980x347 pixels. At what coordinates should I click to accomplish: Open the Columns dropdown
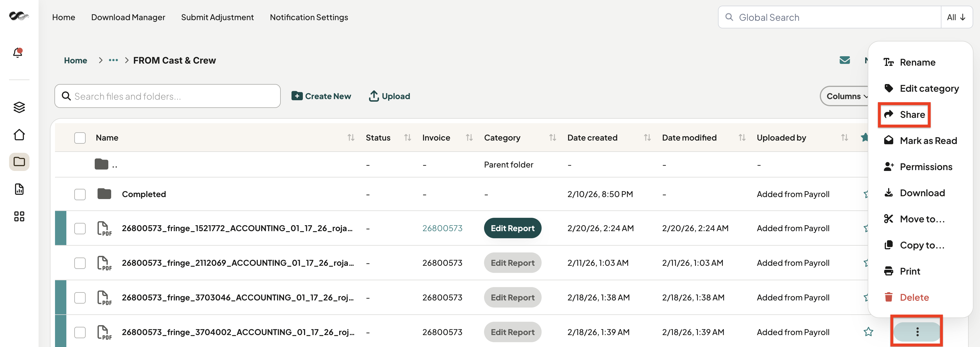(845, 96)
